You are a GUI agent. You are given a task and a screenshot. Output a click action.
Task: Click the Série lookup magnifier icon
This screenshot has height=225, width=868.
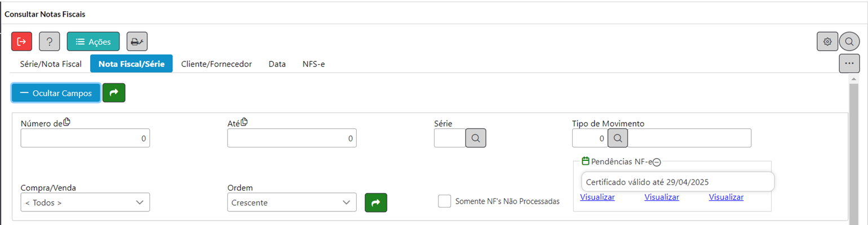point(475,138)
